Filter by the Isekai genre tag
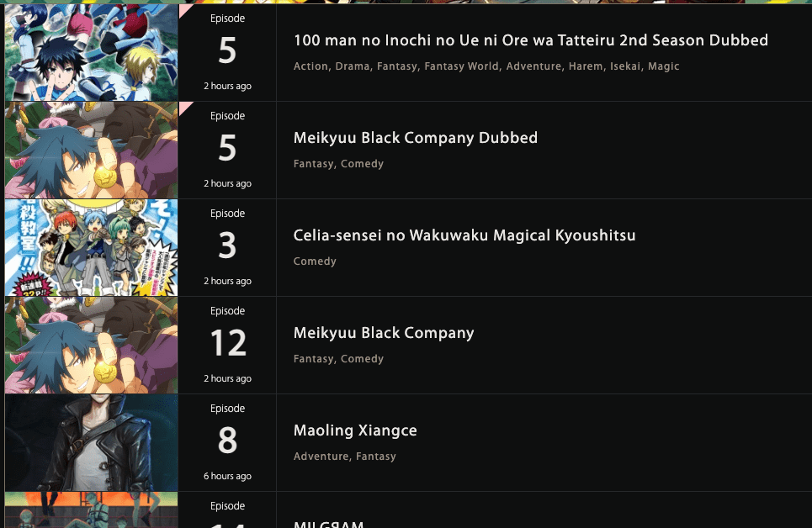Screen dimensions: 812x528 tap(625, 66)
